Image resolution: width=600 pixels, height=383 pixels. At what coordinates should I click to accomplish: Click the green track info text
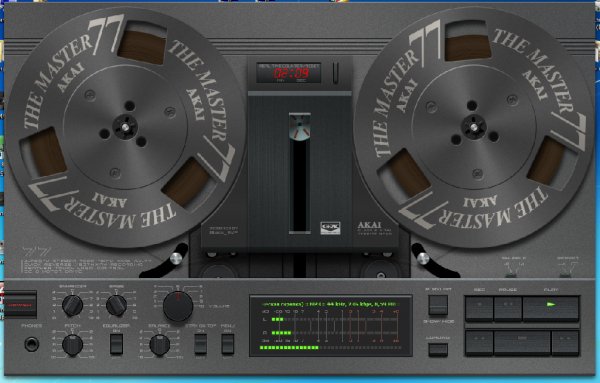tap(330, 305)
